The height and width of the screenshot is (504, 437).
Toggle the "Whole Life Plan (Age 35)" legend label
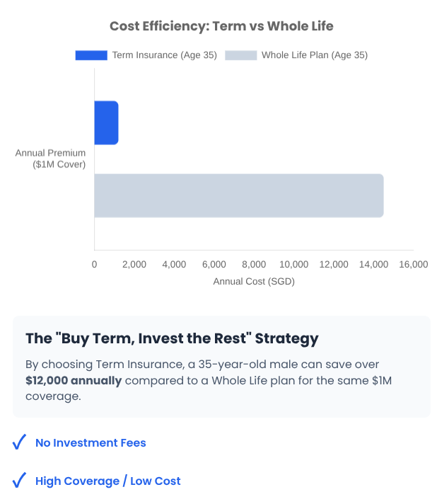[x=314, y=55]
